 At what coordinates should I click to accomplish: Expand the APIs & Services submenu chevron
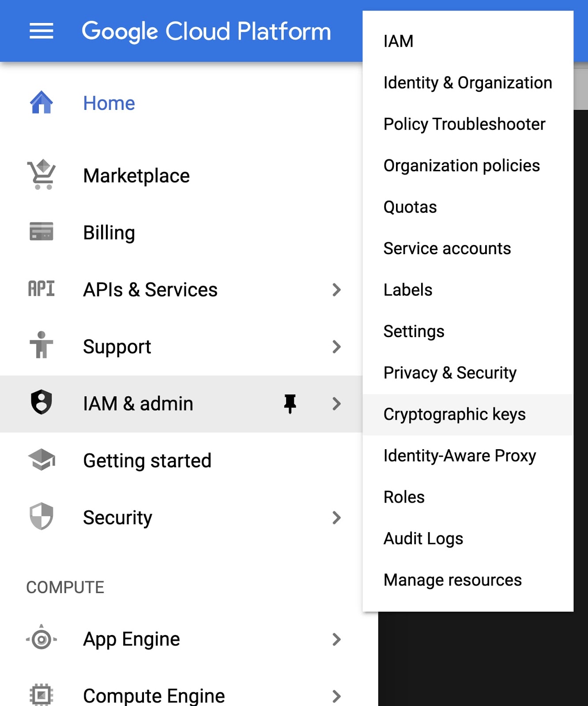(336, 290)
